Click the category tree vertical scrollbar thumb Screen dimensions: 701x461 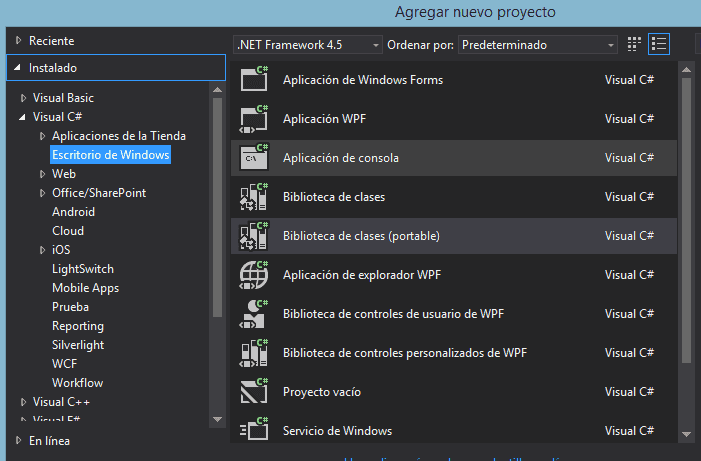[x=218, y=207]
